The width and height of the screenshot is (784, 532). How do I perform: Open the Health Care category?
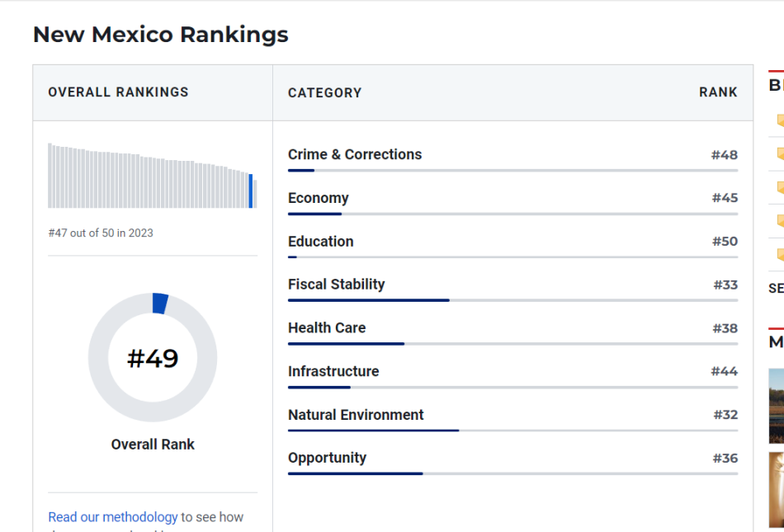pos(327,327)
